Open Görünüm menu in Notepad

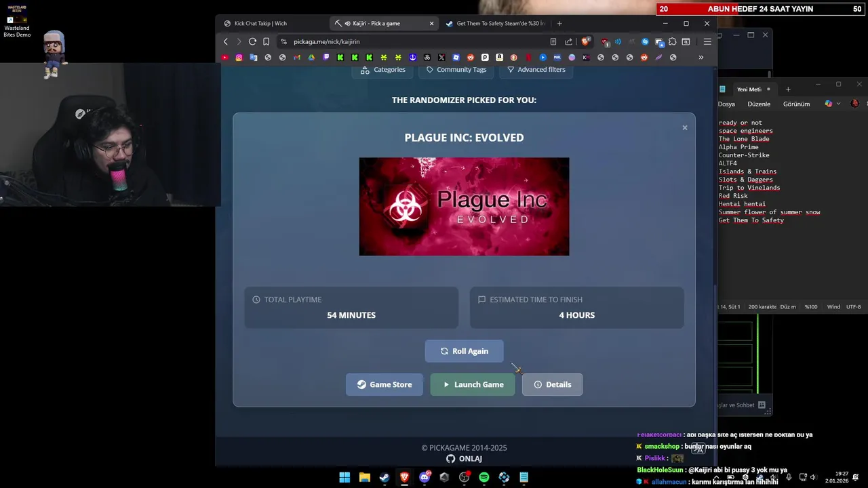(x=796, y=104)
